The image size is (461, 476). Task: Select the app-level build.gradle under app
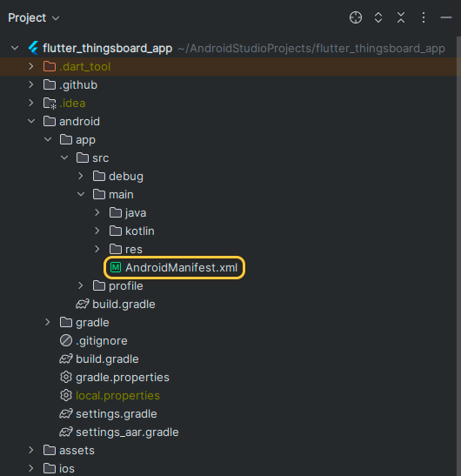pyautogui.click(x=124, y=305)
